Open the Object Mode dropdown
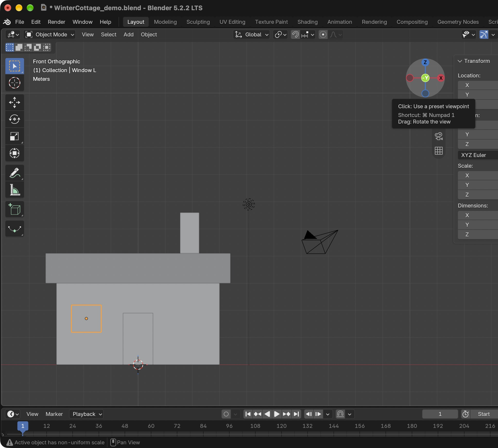Viewport: 498px width, 448px height. tap(50, 34)
